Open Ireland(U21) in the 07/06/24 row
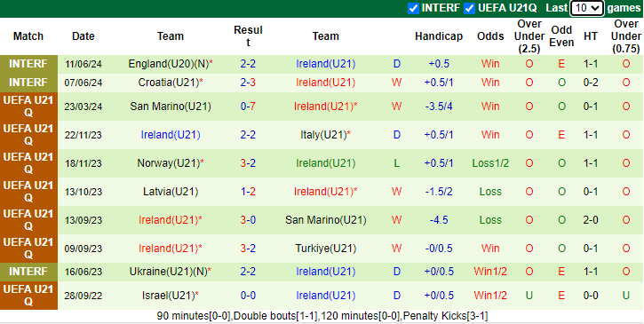Image resolution: width=644 pixels, height=324 pixels. pyautogui.click(x=326, y=83)
